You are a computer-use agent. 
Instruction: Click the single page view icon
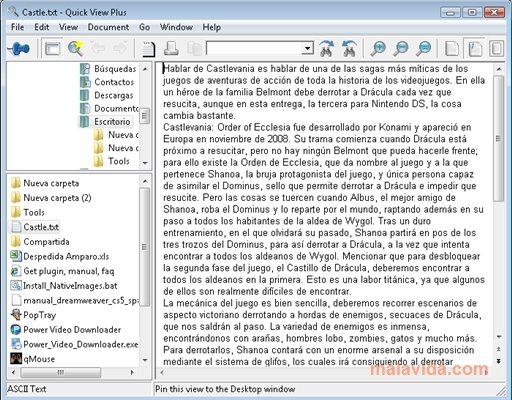pos(452,49)
